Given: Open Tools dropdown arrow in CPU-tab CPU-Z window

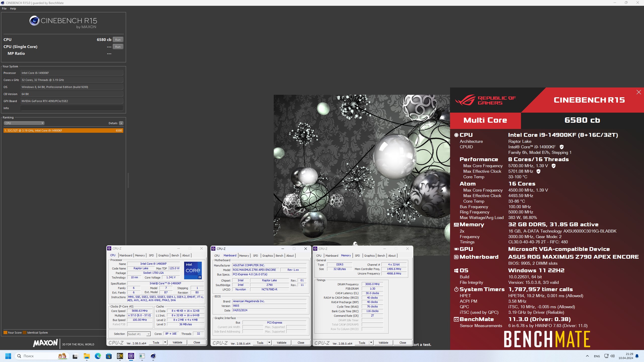Looking at the screenshot, I should tap(165, 342).
